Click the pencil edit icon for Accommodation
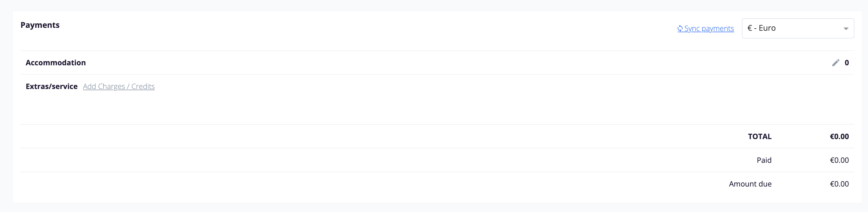This screenshot has height=212, width=868. 836,63
